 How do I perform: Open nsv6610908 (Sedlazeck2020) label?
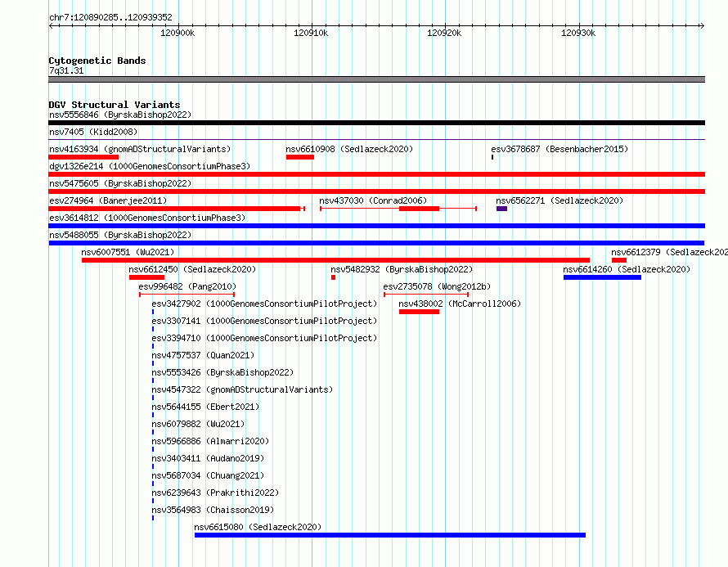[349, 149]
